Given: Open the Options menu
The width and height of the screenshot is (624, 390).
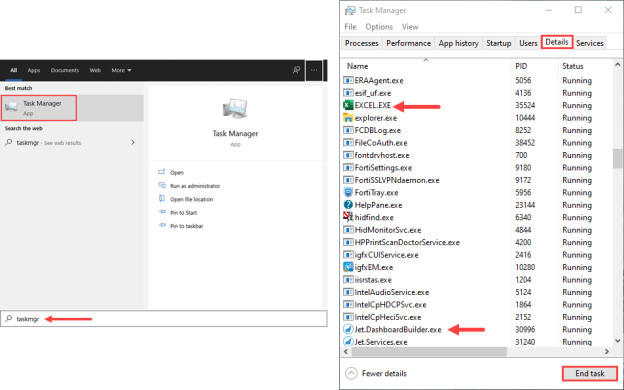Looking at the screenshot, I should [x=379, y=27].
